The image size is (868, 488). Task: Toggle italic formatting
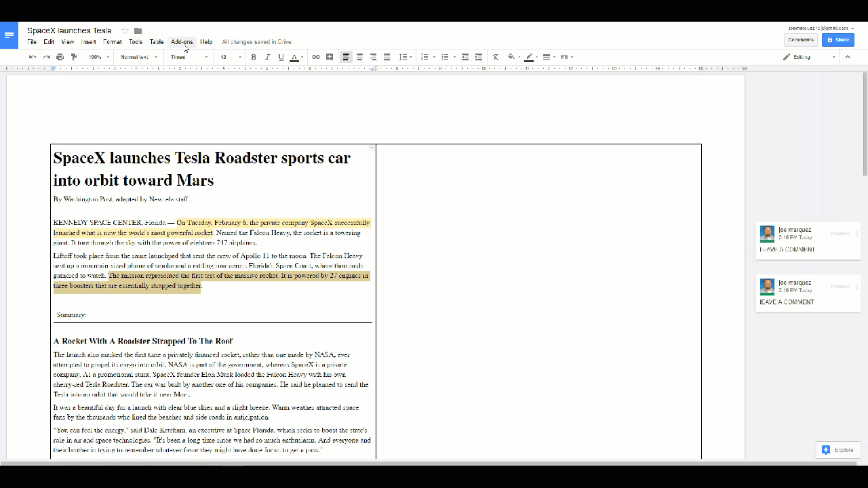267,57
